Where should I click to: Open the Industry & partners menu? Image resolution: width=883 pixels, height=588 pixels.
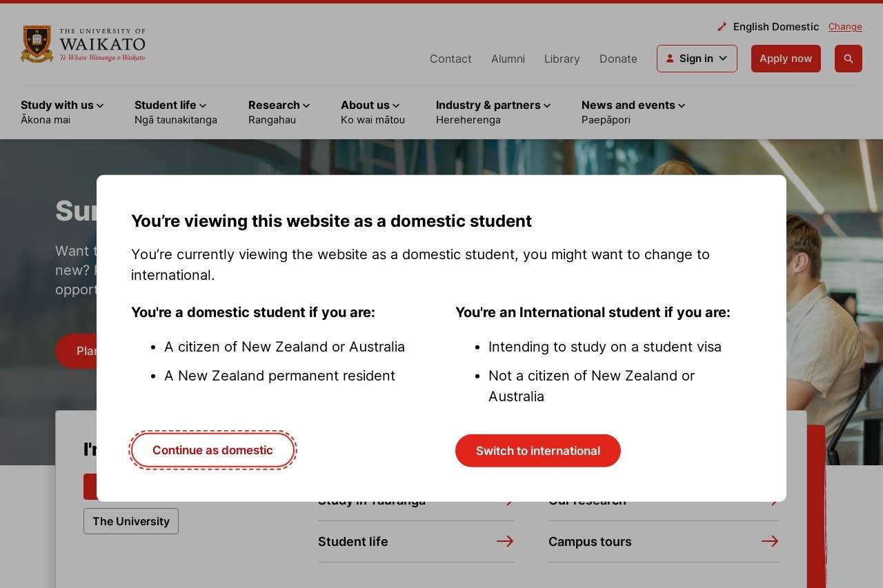(493, 105)
